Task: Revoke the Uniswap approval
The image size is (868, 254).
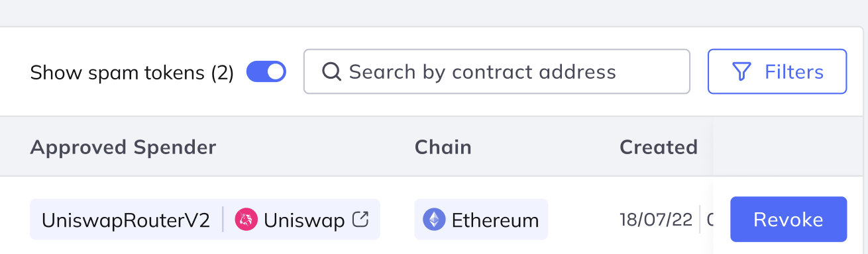Action: click(788, 219)
